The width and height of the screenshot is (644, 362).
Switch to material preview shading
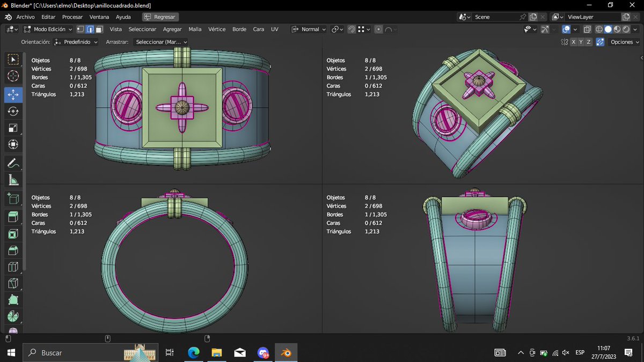click(x=617, y=29)
